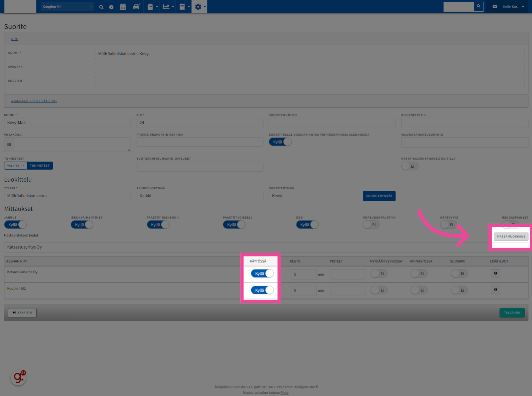Expand Ajanvarauksen lisätiedot section
The width and height of the screenshot is (532, 396).
tap(34, 101)
